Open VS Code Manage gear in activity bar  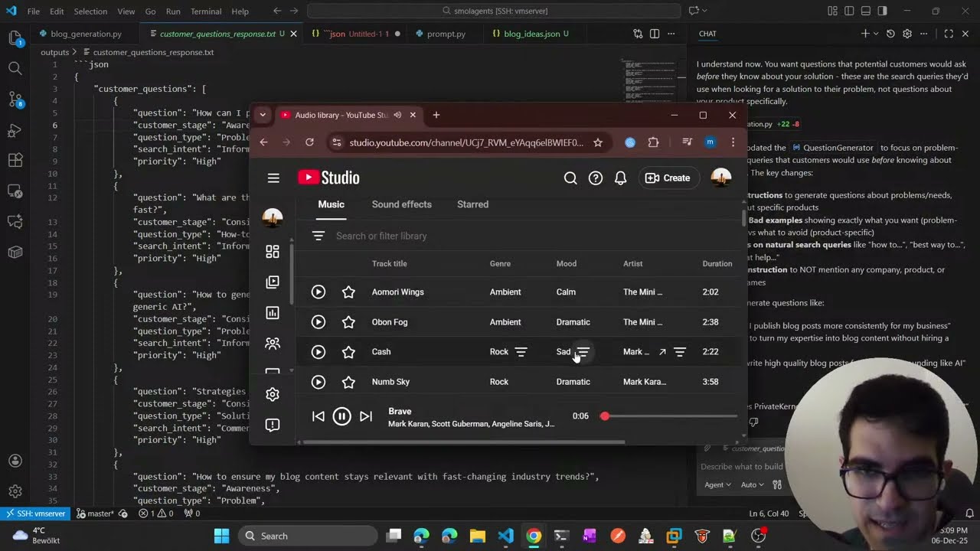click(15, 491)
